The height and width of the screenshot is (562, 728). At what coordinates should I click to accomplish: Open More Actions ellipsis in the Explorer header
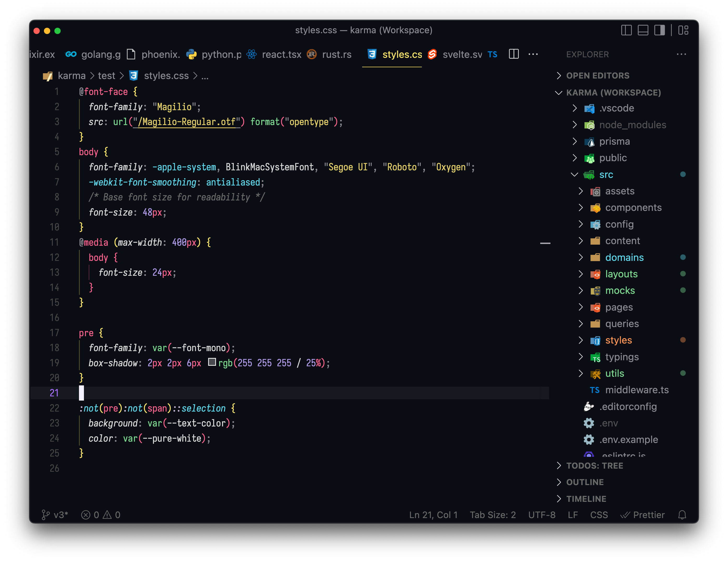(682, 54)
